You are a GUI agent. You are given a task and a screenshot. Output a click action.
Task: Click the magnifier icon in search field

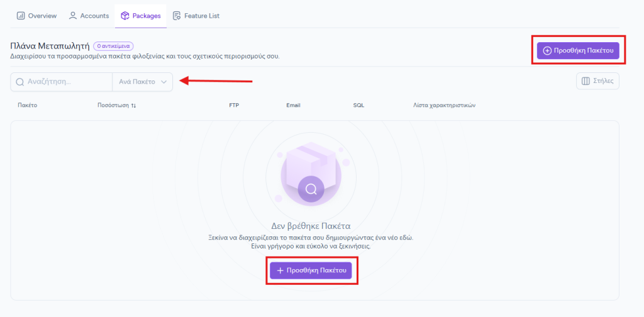point(19,82)
